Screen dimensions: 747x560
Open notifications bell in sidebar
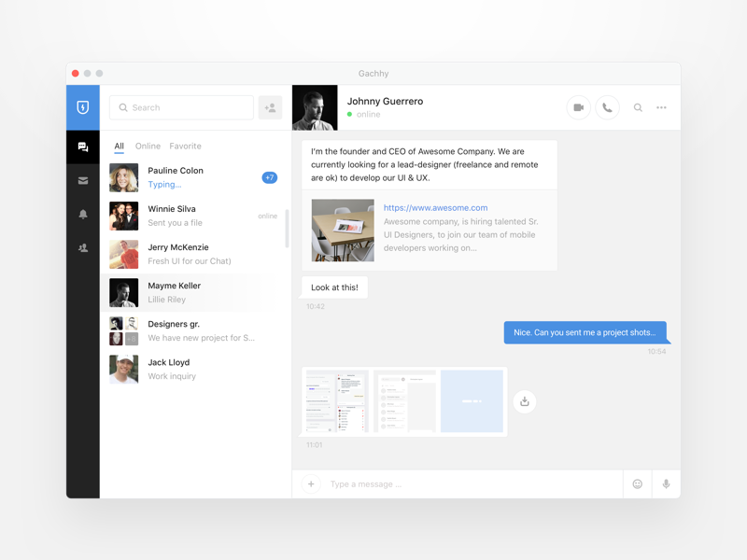(x=83, y=215)
